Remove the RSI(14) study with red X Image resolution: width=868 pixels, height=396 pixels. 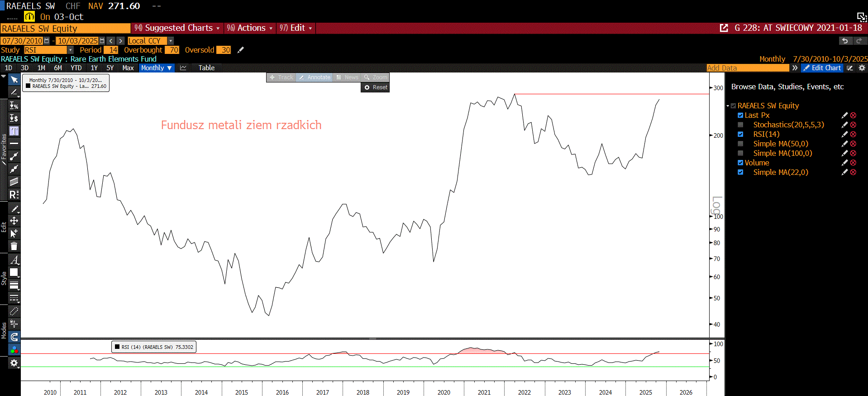coord(853,135)
